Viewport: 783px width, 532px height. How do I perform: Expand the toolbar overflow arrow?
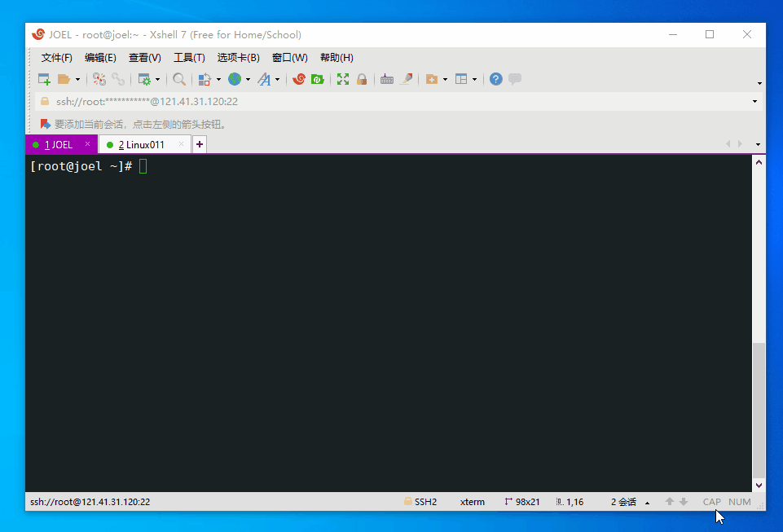[x=759, y=83]
